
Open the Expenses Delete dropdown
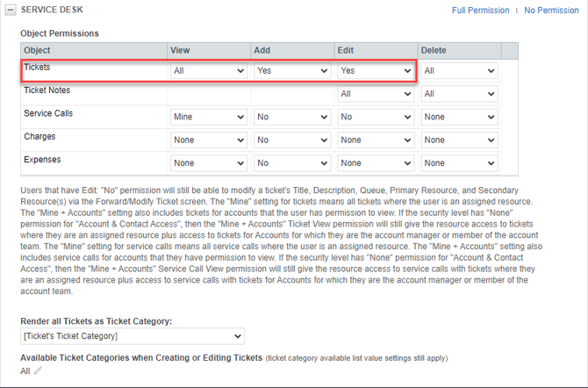(x=459, y=163)
